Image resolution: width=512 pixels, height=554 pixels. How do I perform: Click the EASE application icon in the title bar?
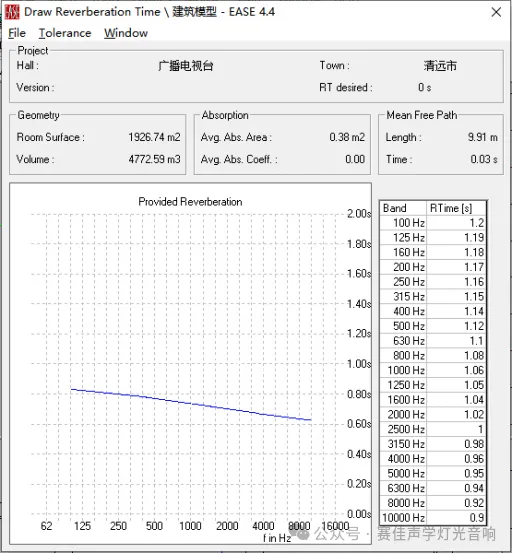[12, 12]
